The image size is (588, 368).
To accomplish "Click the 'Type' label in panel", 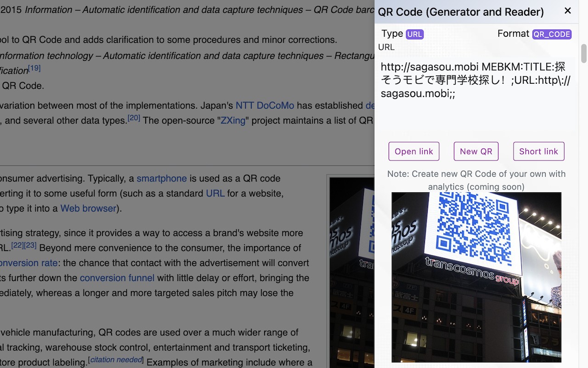I will click(392, 34).
